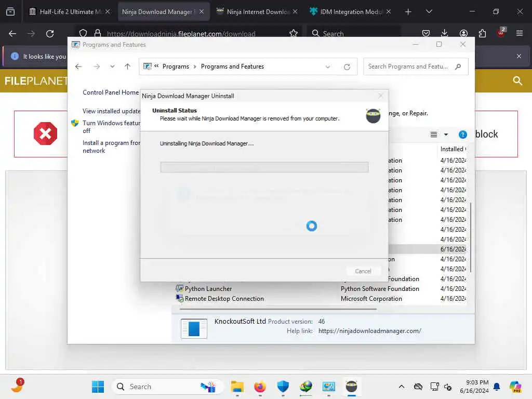Open Windows Security shield in taskbar
The width and height of the screenshot is (532, 399).
click(283, 387)
